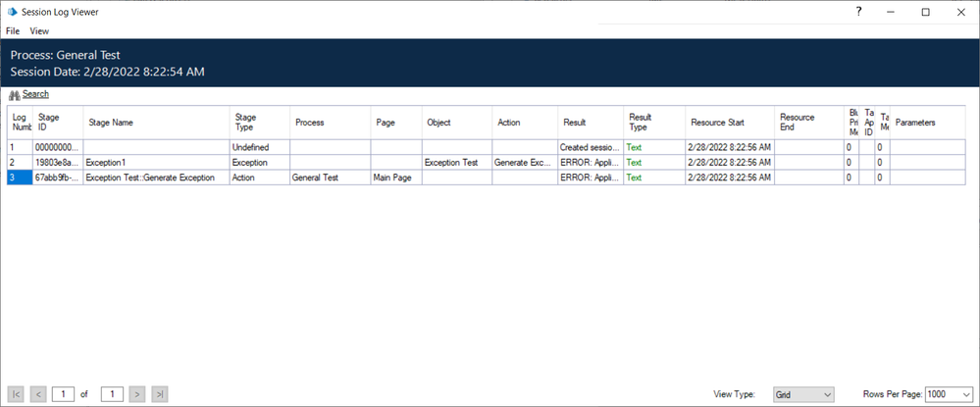This screenshot has height=407, width=980.
Task: Click the Exception1 stage name cell
Action: pos(156,163)
